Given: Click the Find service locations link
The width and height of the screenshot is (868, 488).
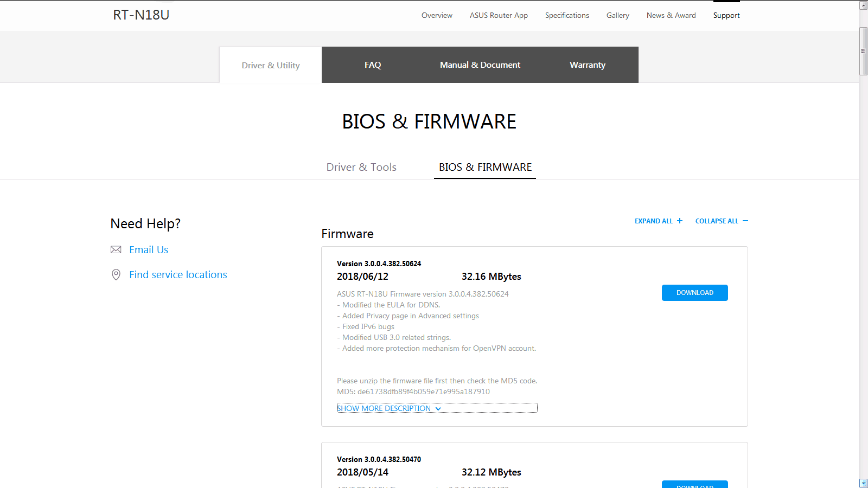Looking at the screenshot, I should coord(178,275).
